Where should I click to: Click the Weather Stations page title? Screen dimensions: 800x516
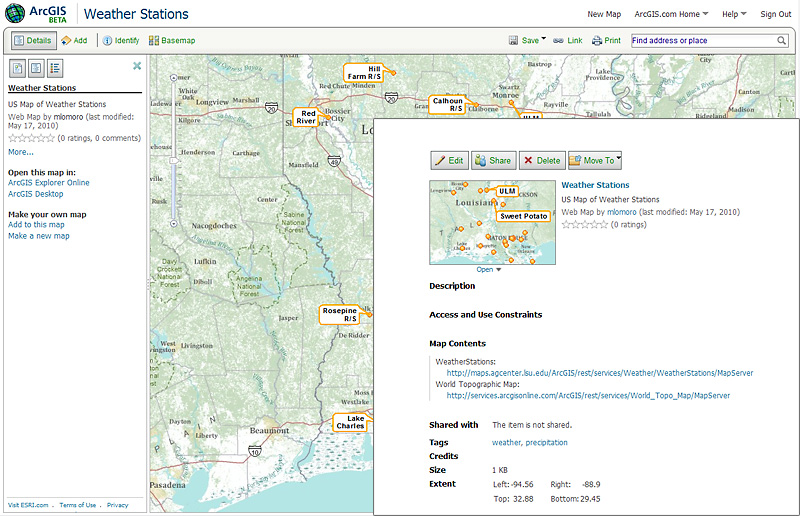[136, 14]
